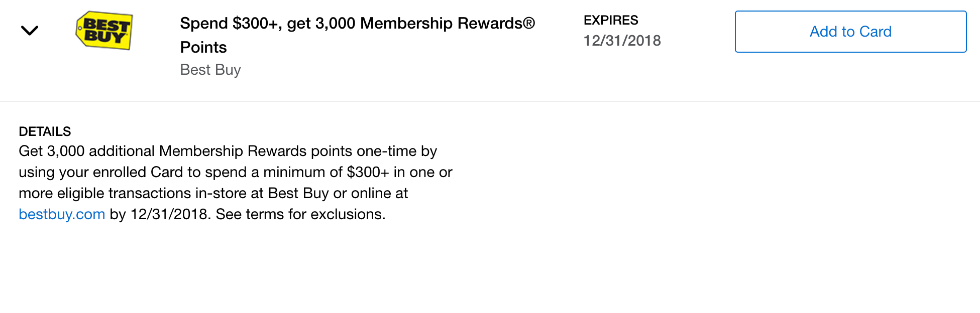This screenshot has width=980, height=313.
Task: Click the Best Buy merchant name text
Action: [x=210, y=70]
